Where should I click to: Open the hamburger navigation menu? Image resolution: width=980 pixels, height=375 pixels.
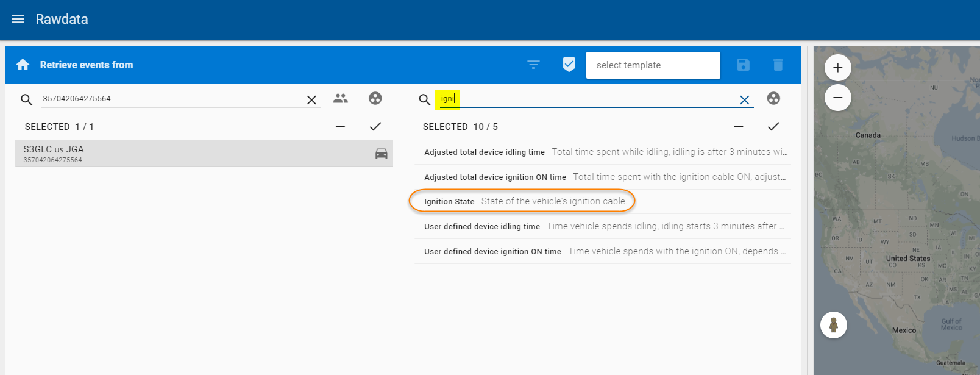coord(18,19)
